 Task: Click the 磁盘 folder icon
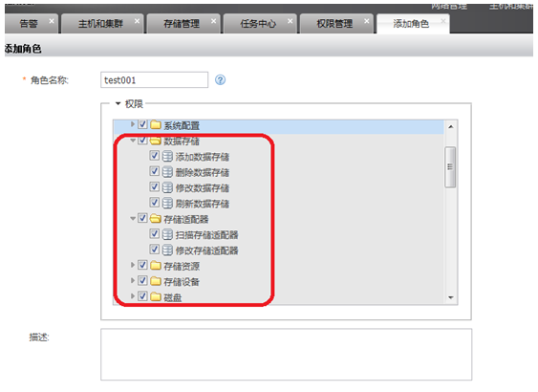pyautogui.click(x=156, y=296)
